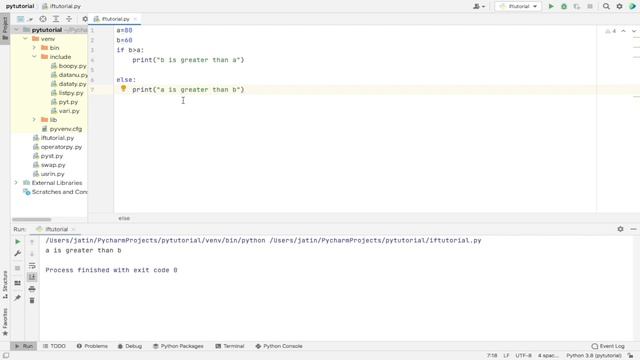Select listpy.py in project tree
The height and width of the screenshot is (360, 640).
[67, 93]
